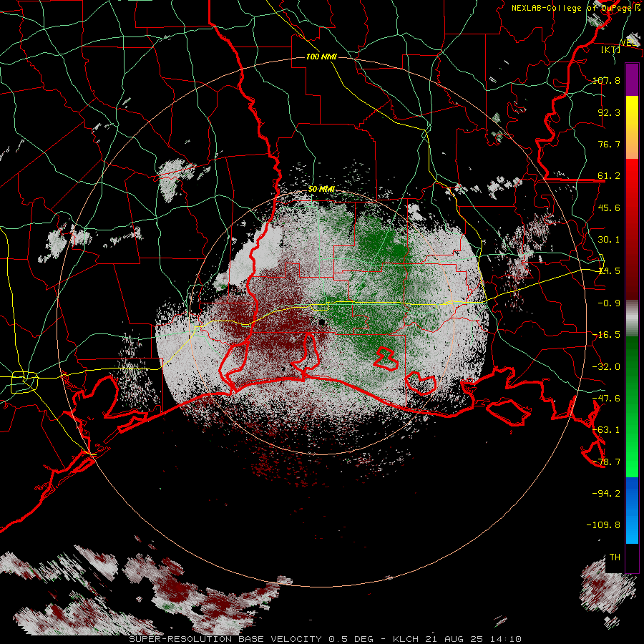Click the -78.7 scale value
This screenshot has width=644, height=644.
[606, 462]
